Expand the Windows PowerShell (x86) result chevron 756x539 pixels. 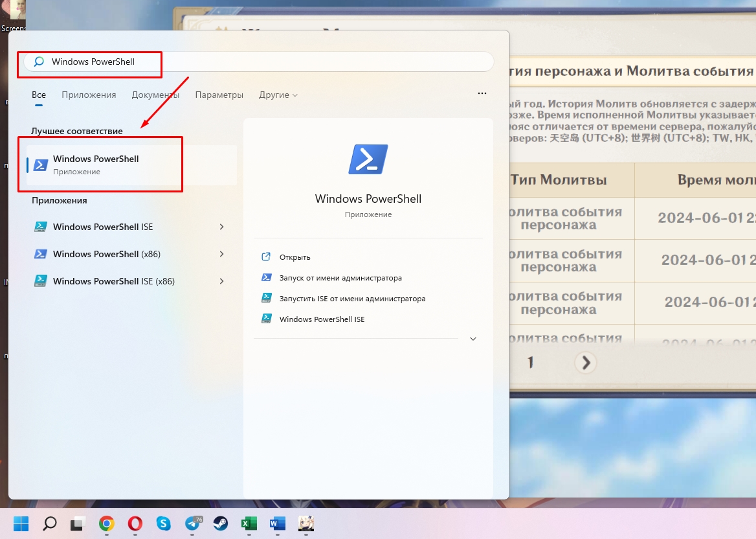coord(221,254)
